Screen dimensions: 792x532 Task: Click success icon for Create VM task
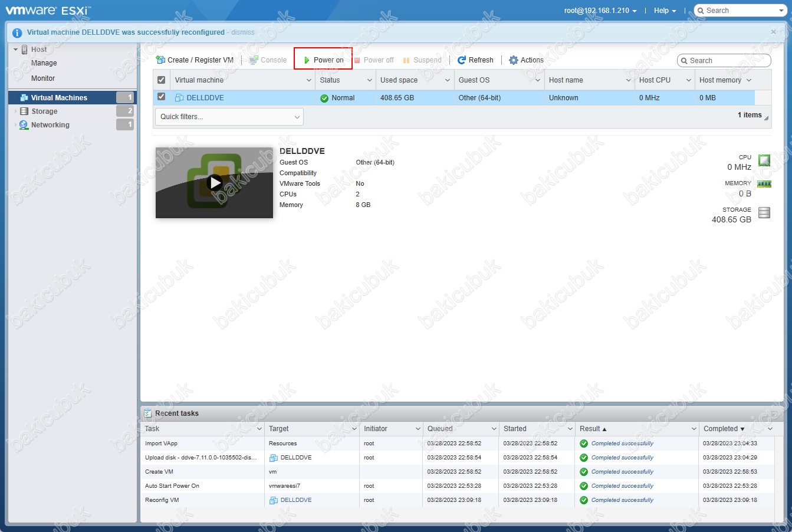coord(584,472)
